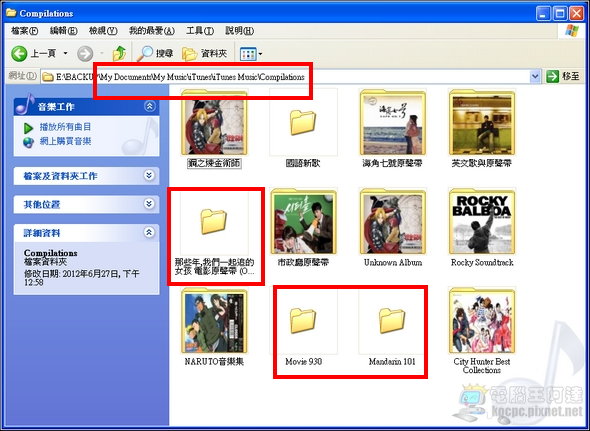Click the green Back arrow button
This screenshot has width=590, height=431.
point(20,54)
